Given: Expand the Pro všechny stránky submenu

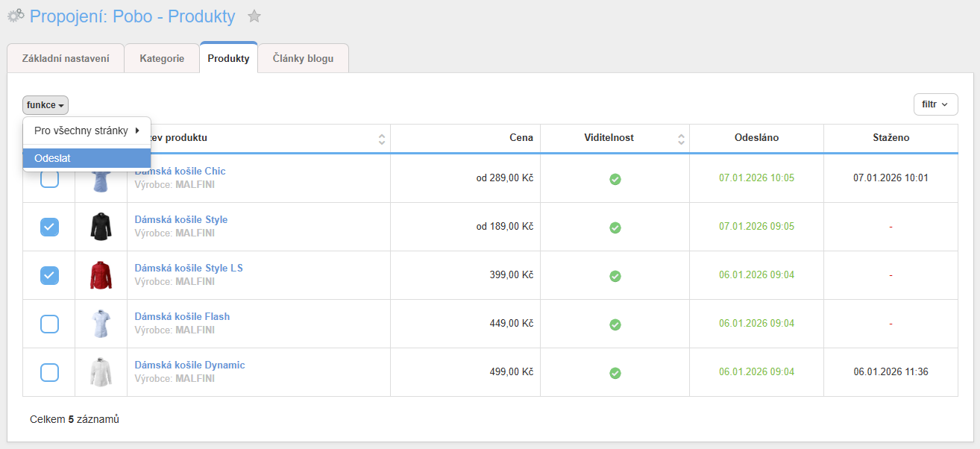Looking at the screenshot, I should pos(87,131).
